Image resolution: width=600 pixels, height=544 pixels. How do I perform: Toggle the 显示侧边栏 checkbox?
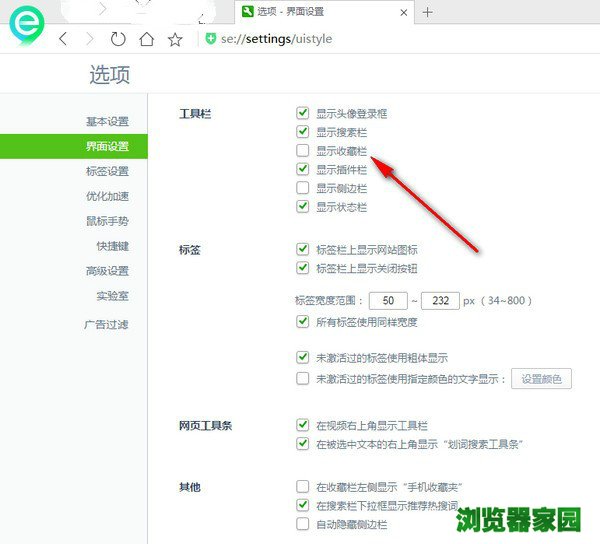coord(303,188)
